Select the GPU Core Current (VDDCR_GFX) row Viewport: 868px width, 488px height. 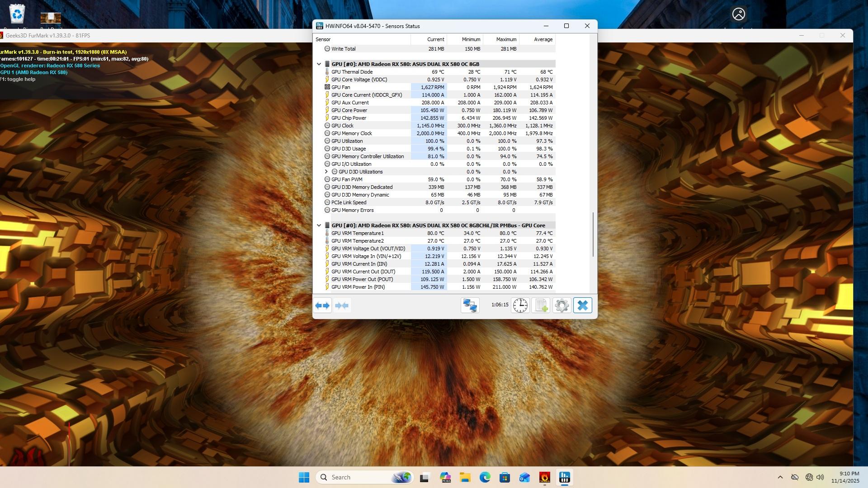pos(434,95)
